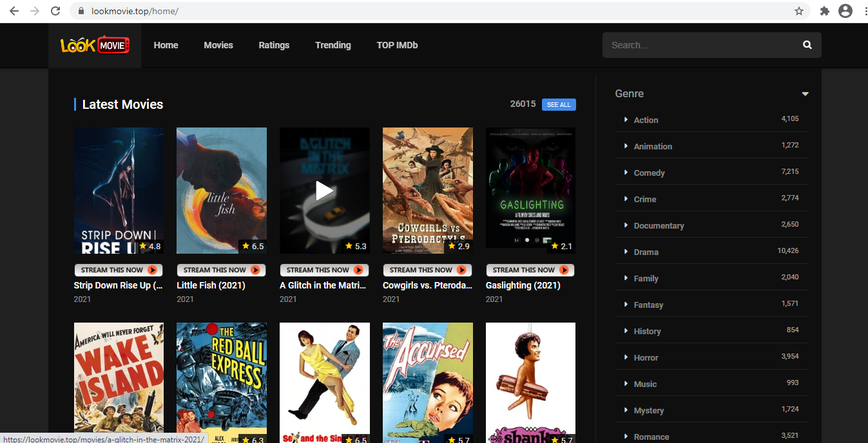Click the Cowgirls vs. Pterodactyls title link
The height and width of the screenshot is (443, 868).
pos(427,285)
